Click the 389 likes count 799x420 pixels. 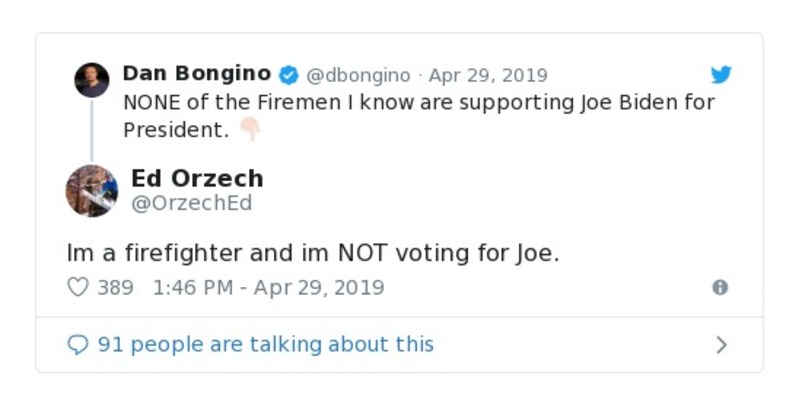click(115, 287)
